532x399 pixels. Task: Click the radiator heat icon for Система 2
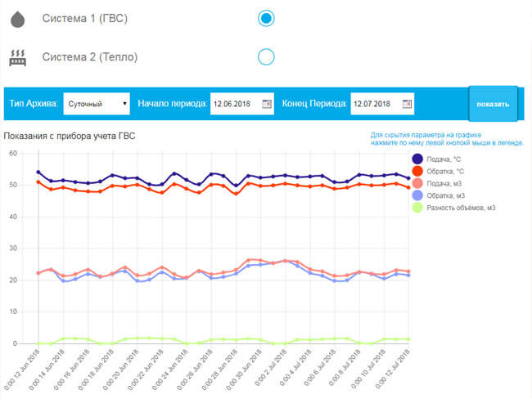coord(18,57)
